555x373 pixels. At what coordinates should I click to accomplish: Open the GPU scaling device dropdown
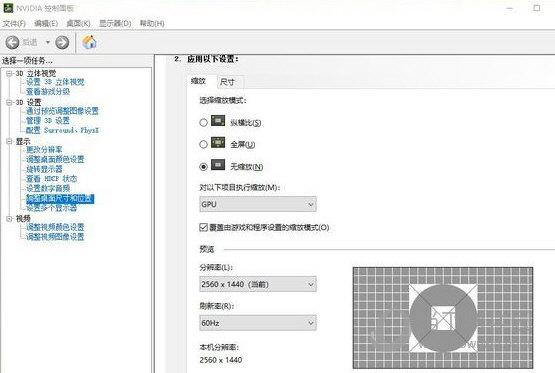(x=258, y=205)
